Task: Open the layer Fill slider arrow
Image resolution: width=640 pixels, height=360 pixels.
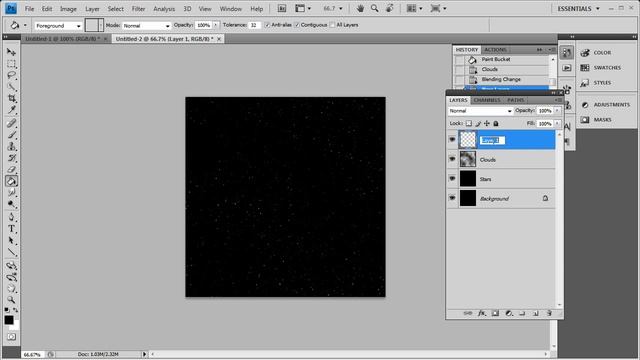Action: (557, 123)
